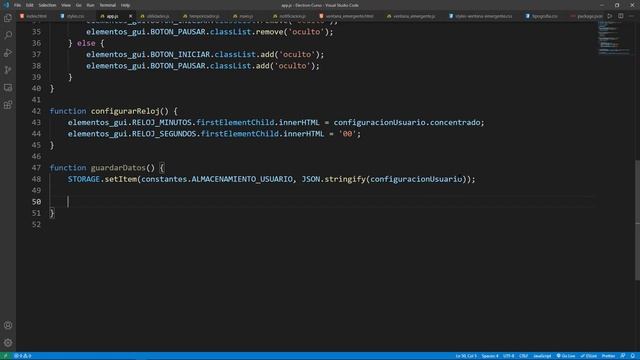This screenshot has width=640, height=360.
Task: Place cursor on empty line 50
Action: click(322, 202)
